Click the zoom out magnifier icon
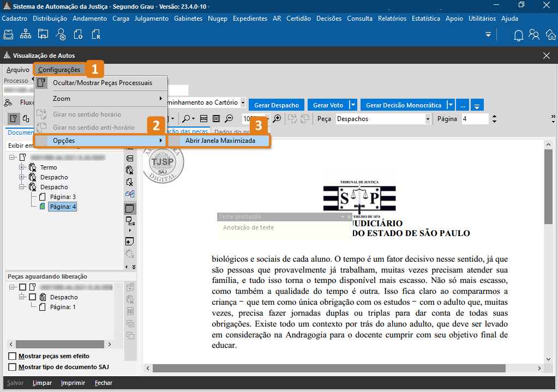 click(x=229, y=118)
